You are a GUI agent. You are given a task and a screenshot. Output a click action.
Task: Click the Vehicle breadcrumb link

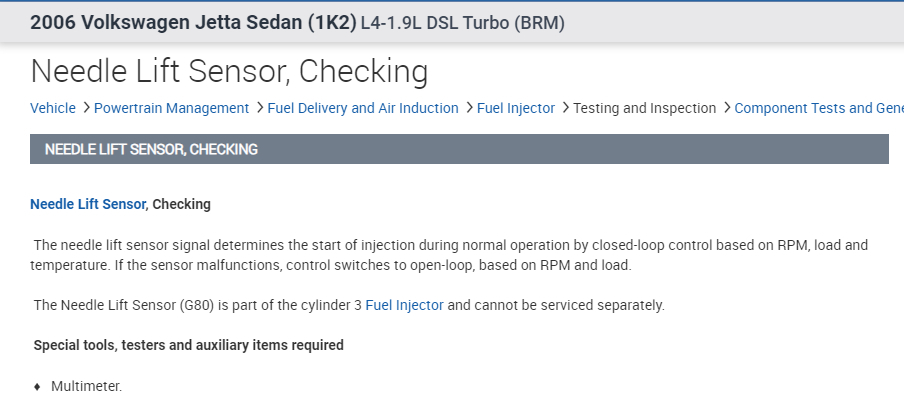coord(53,108)
